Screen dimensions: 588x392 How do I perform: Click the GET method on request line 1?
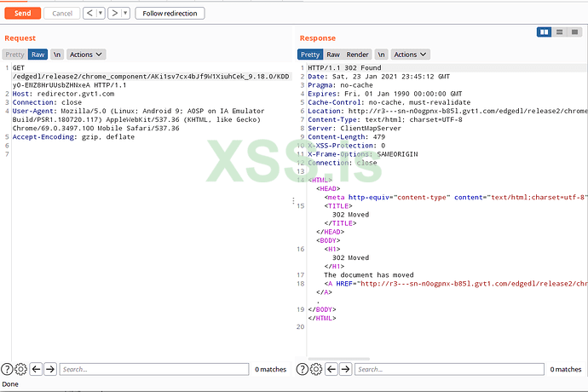tap(19, 68)
